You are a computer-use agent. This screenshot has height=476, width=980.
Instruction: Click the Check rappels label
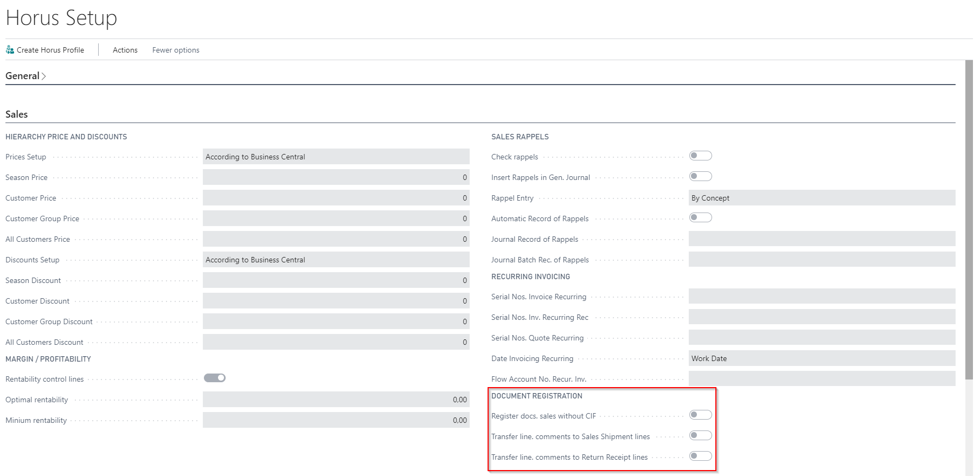point(515,157)
